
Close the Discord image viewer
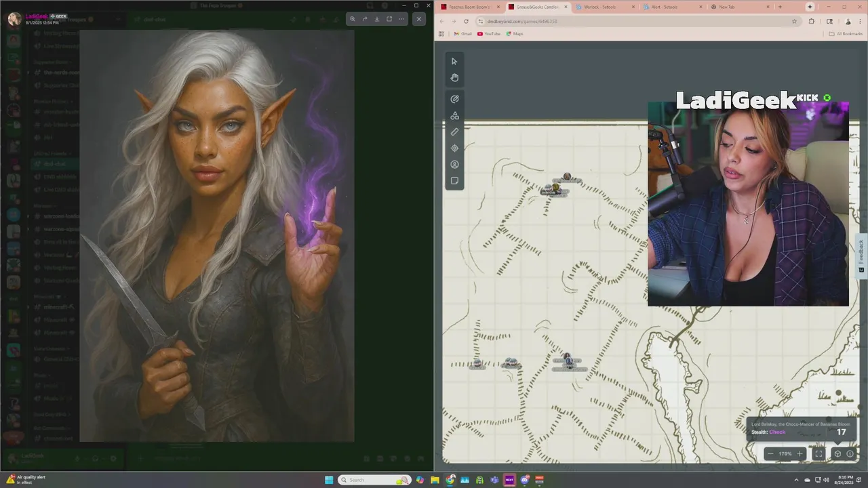tap(419, 19)
